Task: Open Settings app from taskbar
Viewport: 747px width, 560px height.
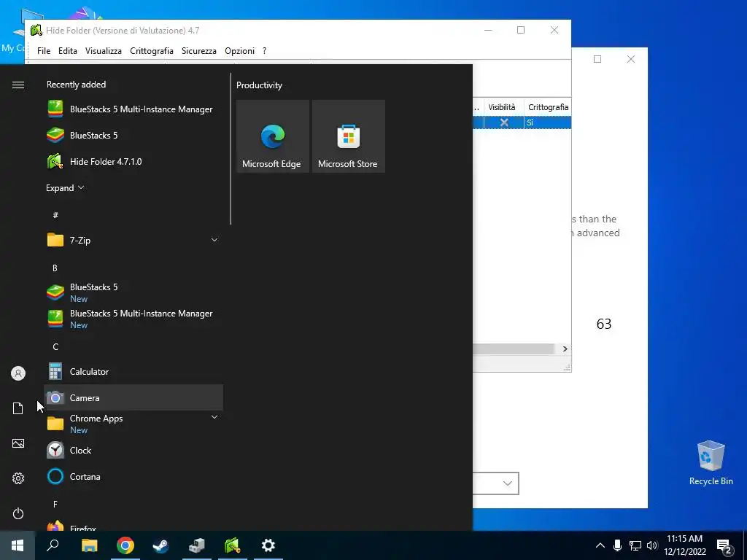Action: tap(268, 545)
